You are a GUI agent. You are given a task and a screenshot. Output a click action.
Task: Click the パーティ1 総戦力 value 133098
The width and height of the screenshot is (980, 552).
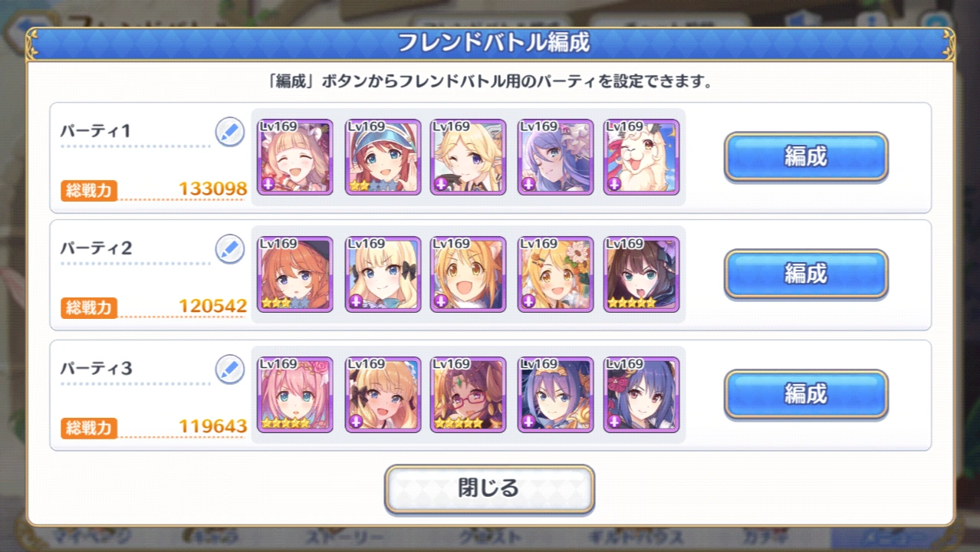(212, 189)
